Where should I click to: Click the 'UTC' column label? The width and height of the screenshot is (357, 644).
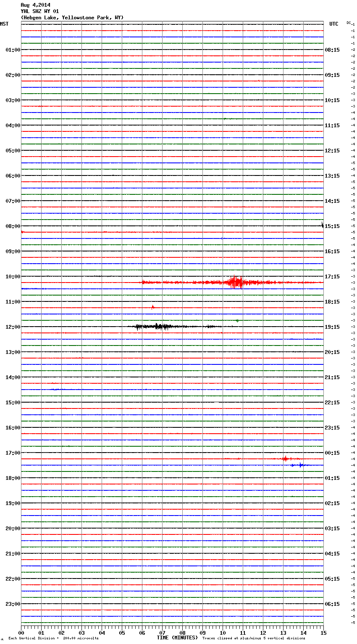334,24
